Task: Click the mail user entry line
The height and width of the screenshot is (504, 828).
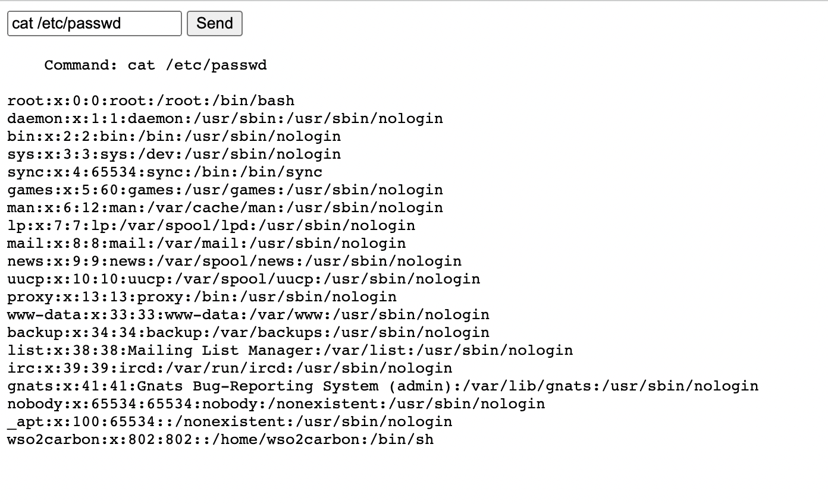Action: coord(206,243)
